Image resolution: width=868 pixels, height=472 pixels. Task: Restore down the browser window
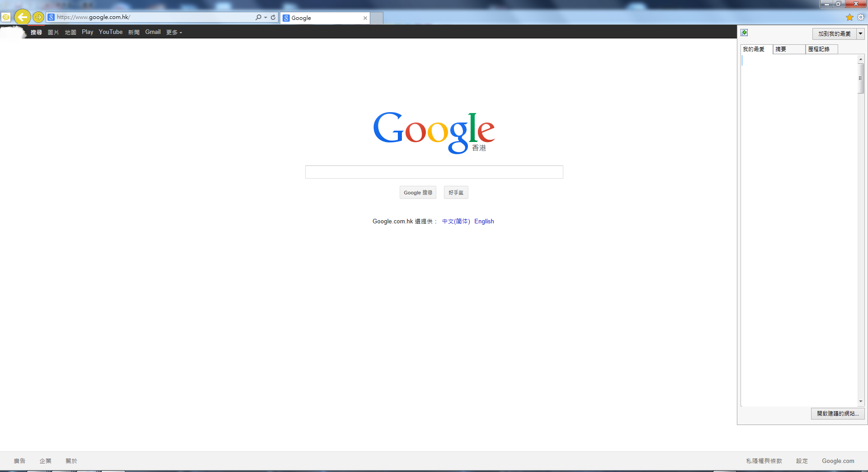tap(839, 4)
